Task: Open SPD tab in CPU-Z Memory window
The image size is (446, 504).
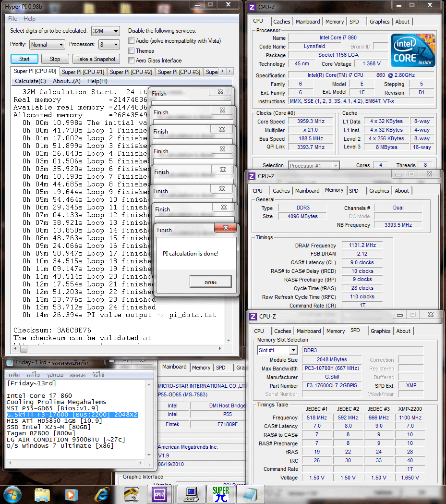Action: tap(353, 191)
